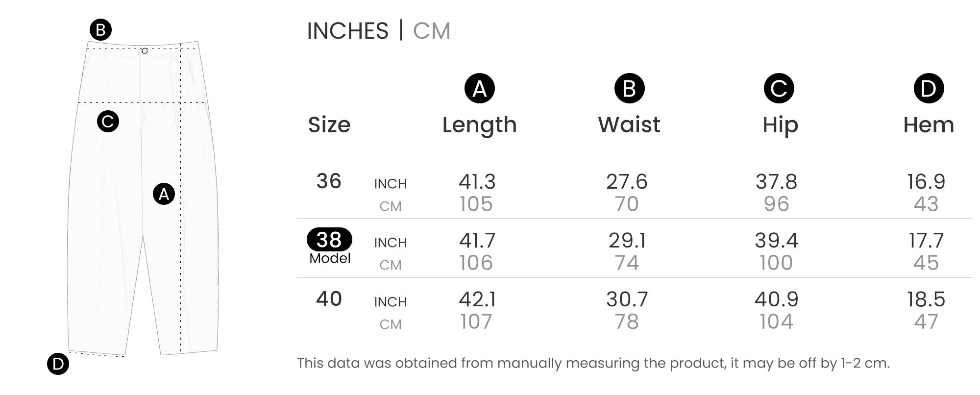Click the A icon above the Length column

[x=479, y=89]
